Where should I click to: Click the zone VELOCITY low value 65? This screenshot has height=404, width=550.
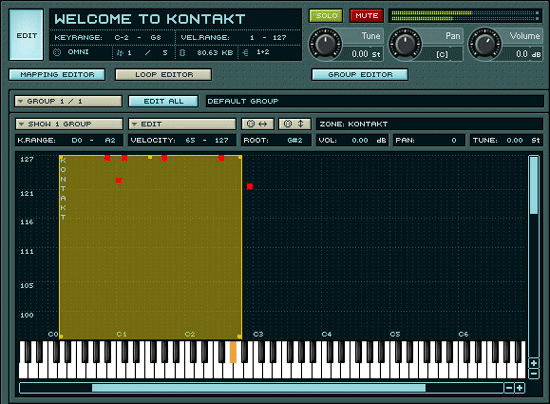pyautogui.click(x=190, y=140)
